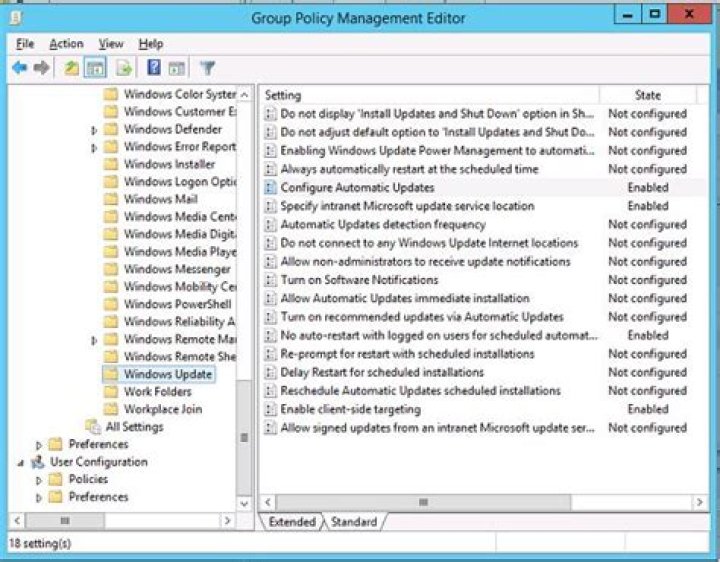Expand Policies under User Configuration
Screen dimensions: 720x562
[39, 481]
